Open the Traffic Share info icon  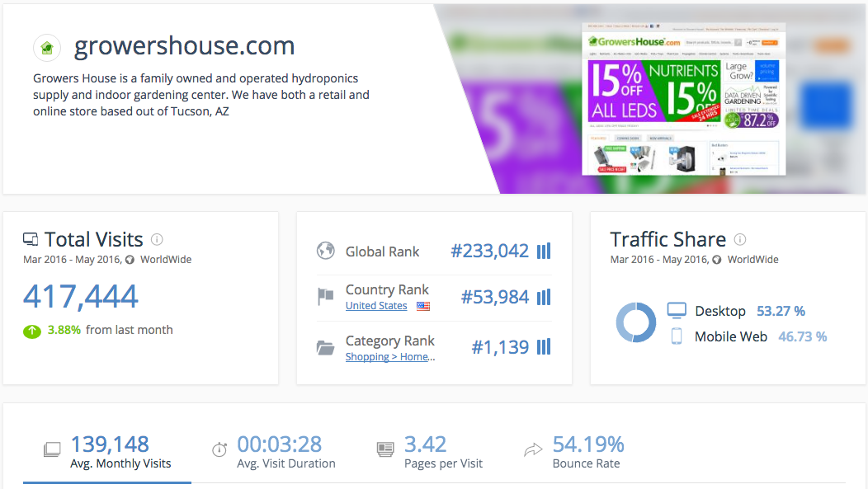pos(740,239)
